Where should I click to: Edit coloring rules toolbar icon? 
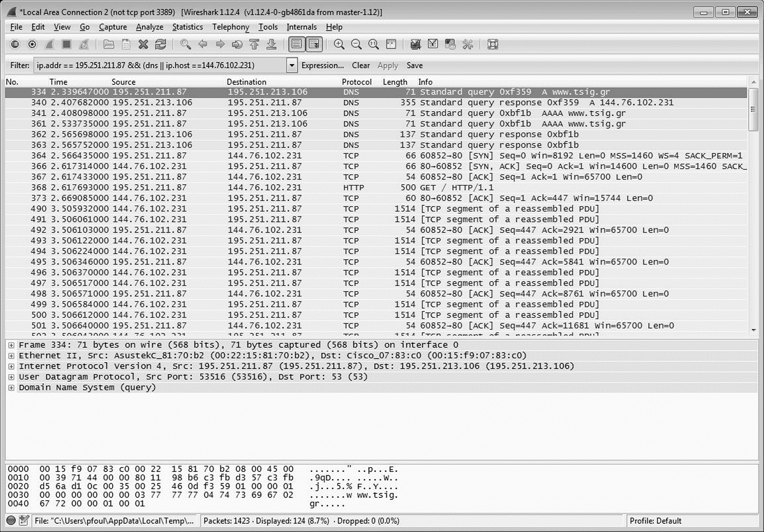(450, 44)
